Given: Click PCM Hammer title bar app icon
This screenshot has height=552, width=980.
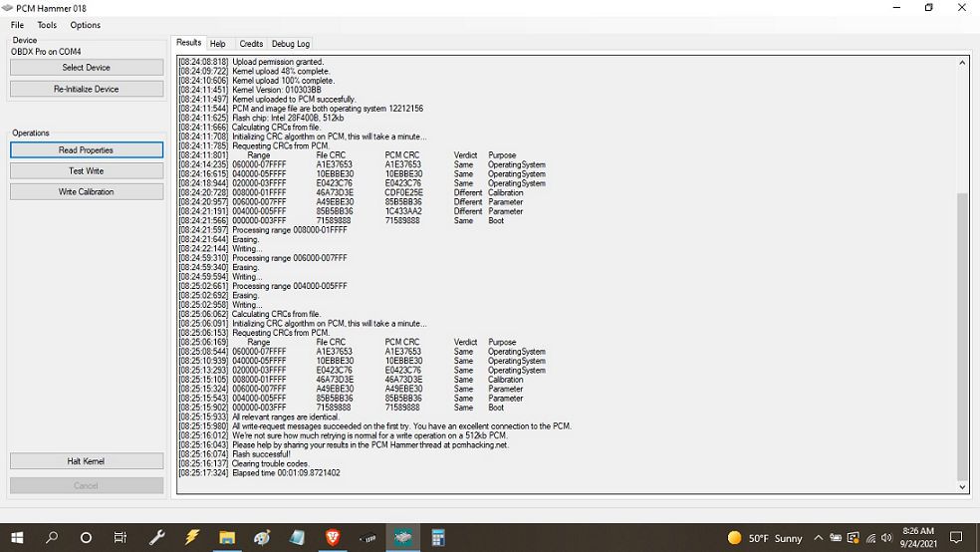Looking at the screenshot, I should click(x=8, y=8).
